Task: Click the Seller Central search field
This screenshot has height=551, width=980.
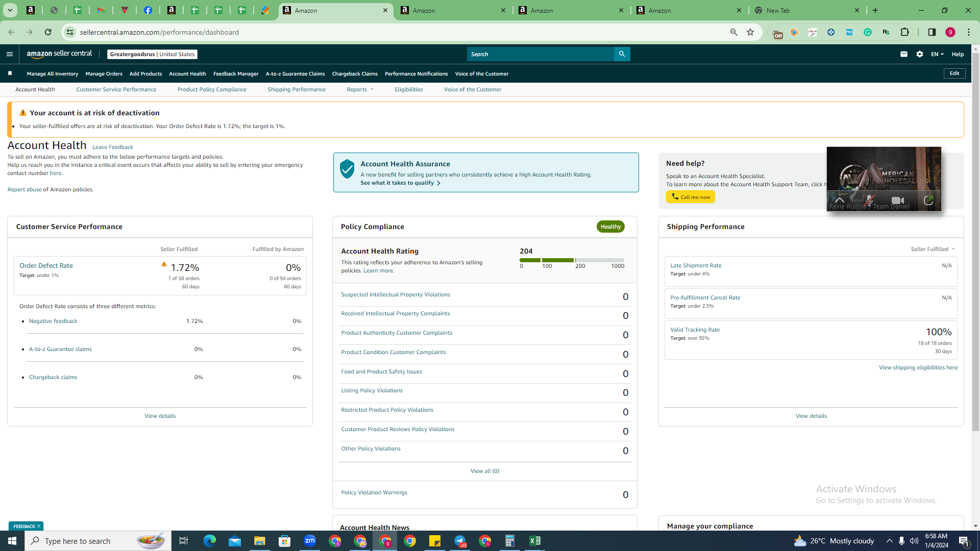Action: pos(541,54)
